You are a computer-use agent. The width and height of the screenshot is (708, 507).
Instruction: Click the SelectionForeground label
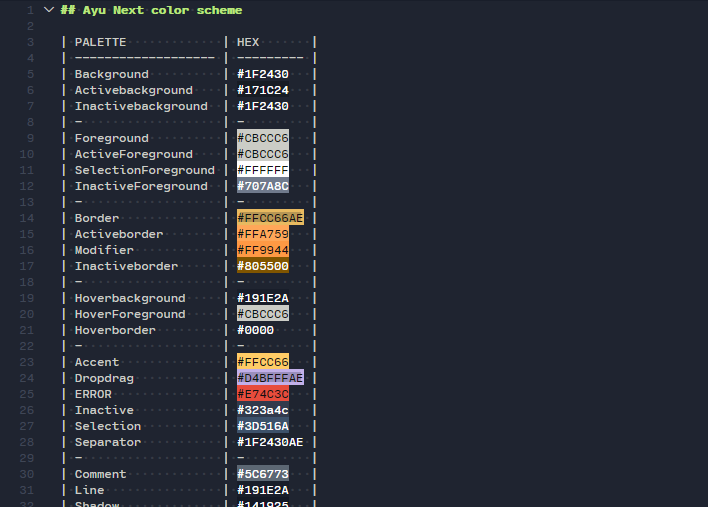(144, 170)
